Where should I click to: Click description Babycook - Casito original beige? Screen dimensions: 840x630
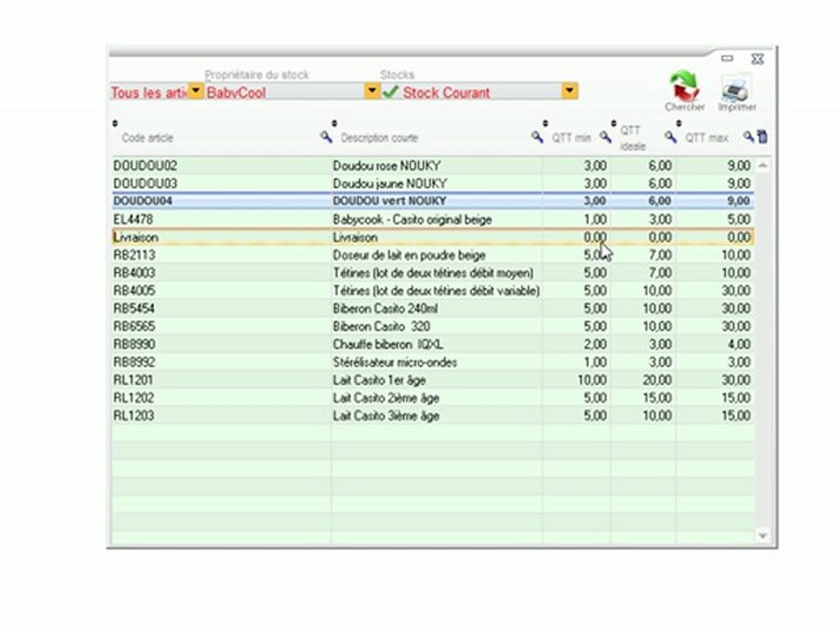412,219
